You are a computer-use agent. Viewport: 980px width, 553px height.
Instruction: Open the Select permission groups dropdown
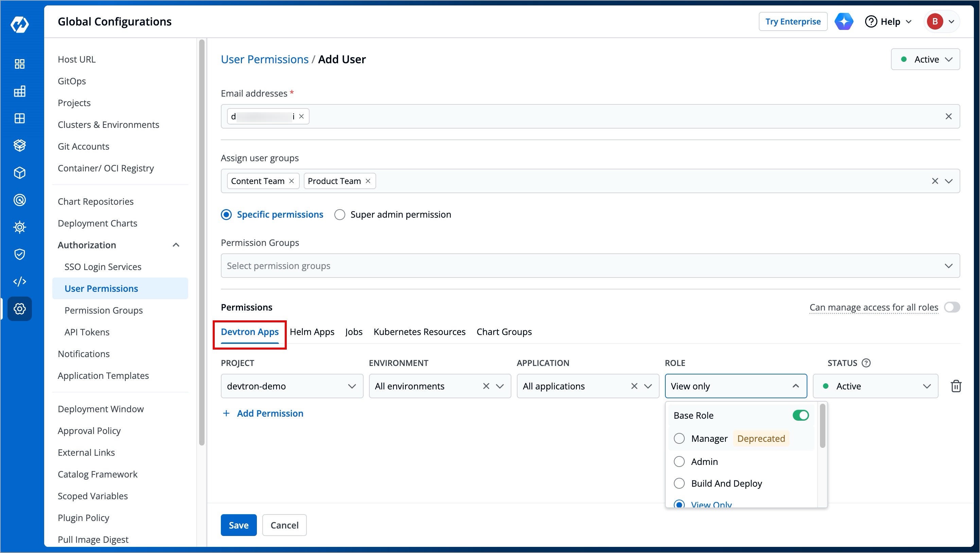[x=590, y=266]
